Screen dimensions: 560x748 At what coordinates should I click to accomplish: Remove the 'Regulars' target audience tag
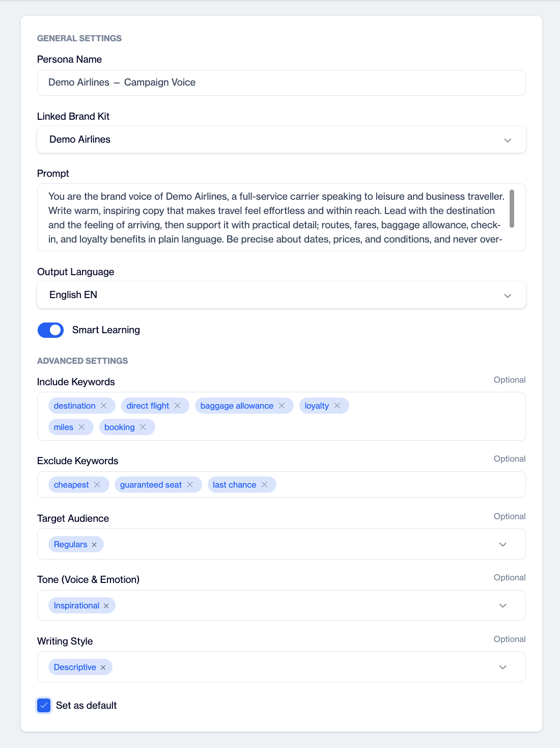click(x=94, y=545)
